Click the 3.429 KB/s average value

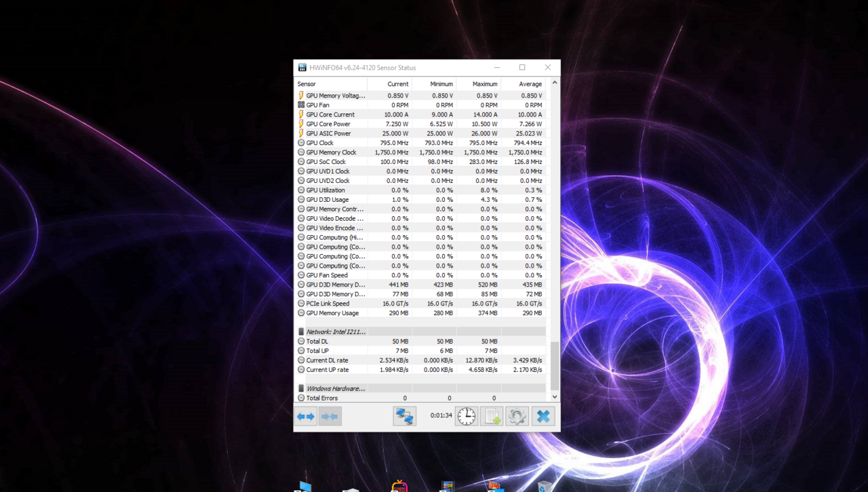pos(528,361)
